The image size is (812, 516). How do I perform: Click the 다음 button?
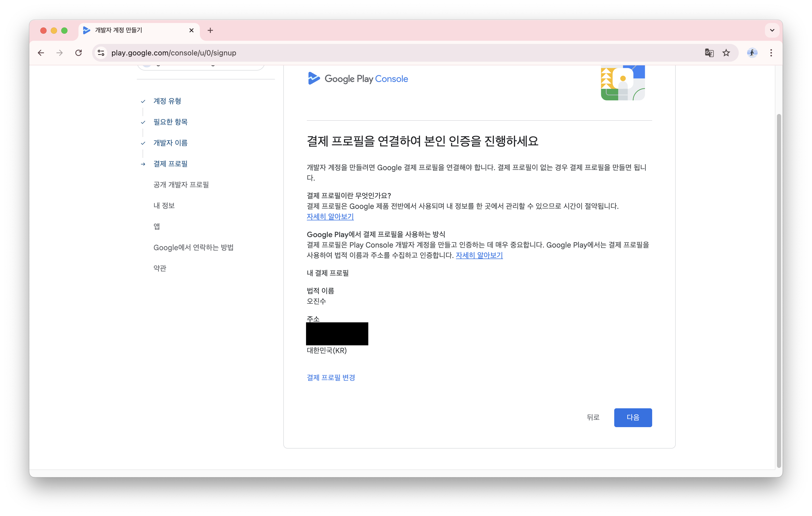(633, 417)
